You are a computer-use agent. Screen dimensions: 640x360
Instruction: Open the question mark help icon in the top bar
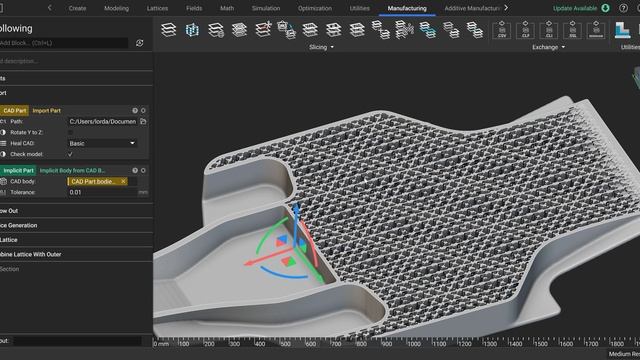623,8
